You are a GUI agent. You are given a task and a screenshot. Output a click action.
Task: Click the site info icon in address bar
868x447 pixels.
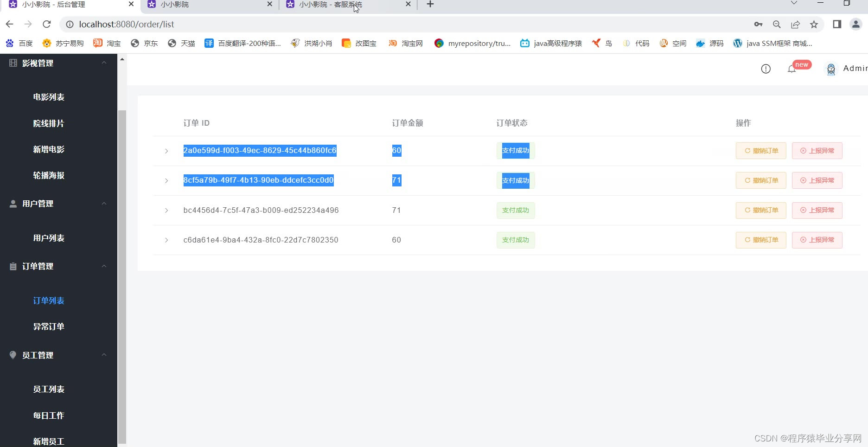pyautogui.click(x=70, y=24)
